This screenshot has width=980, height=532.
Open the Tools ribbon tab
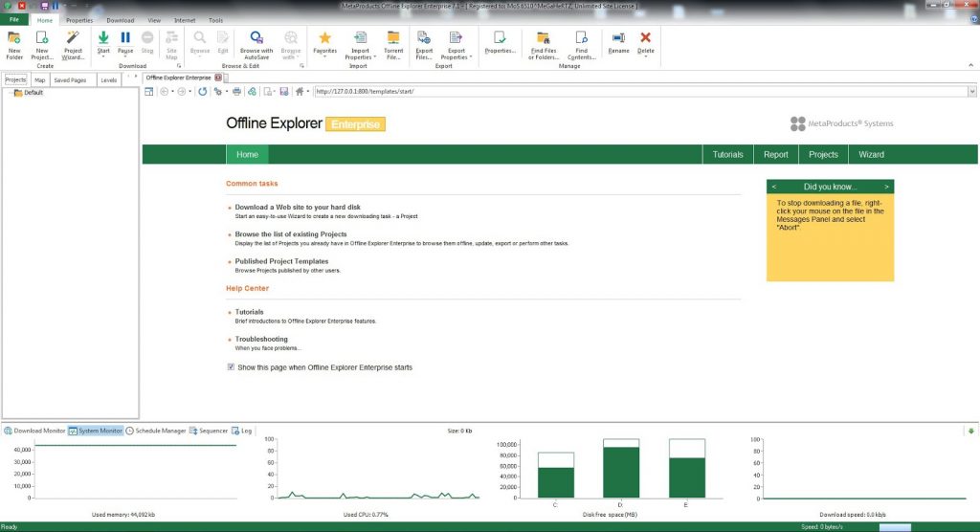click(215, 20)
